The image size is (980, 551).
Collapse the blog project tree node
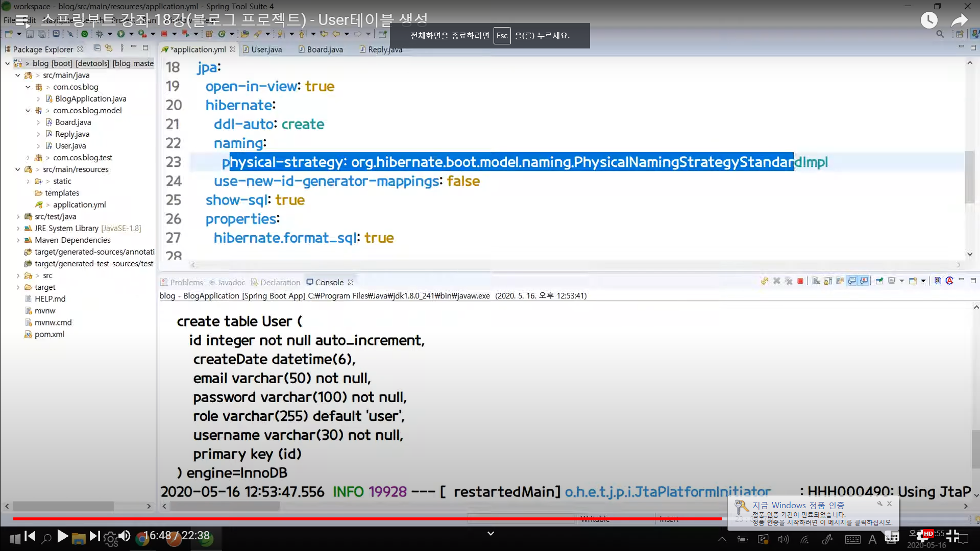7,63
